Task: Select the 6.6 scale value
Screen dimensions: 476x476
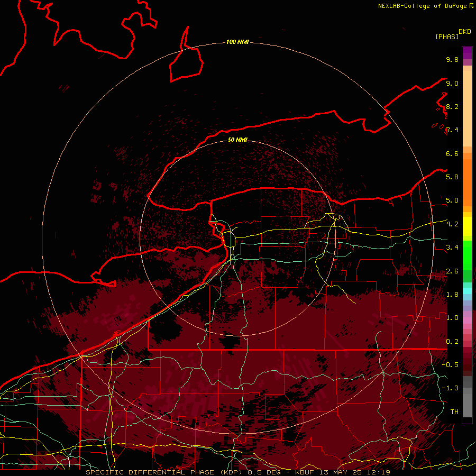Action: [452, 153]
